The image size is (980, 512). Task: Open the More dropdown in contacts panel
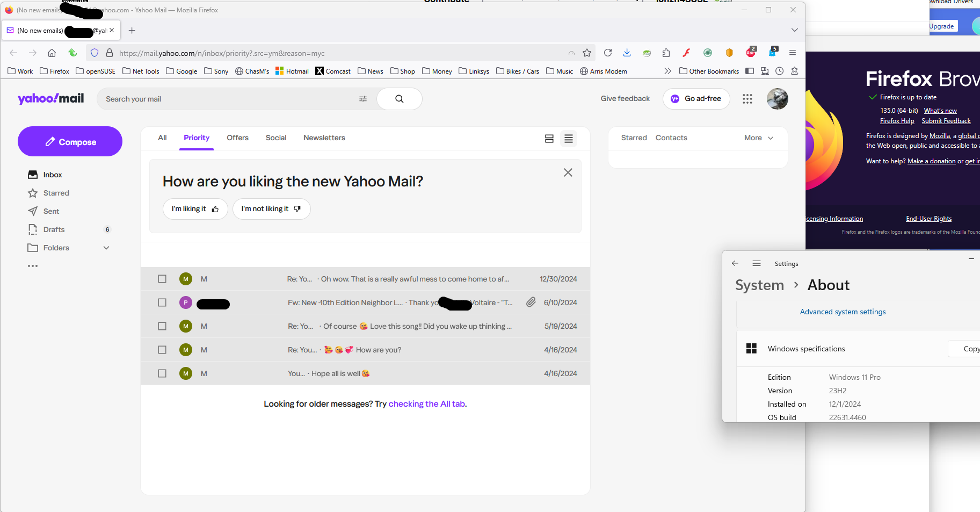759,138
